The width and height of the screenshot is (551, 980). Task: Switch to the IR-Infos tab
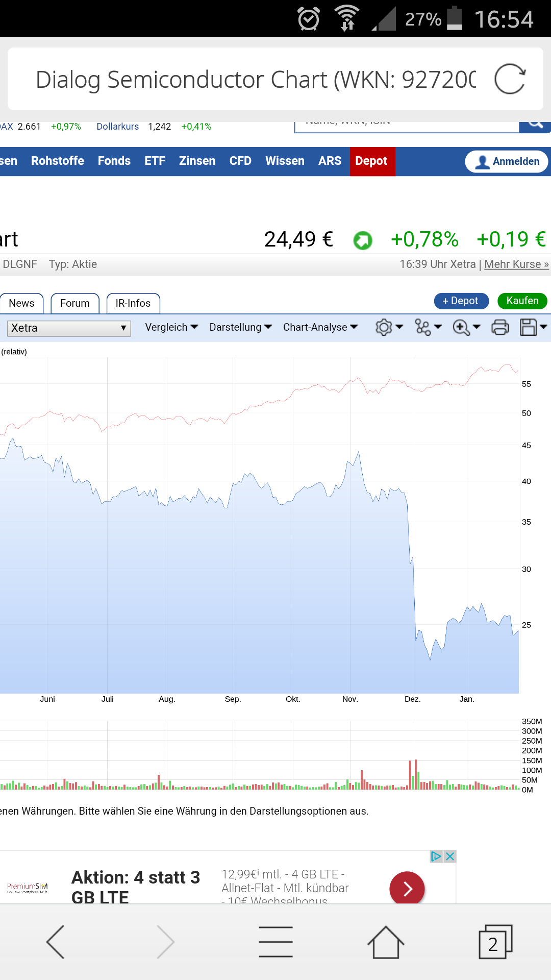(133, 303)
